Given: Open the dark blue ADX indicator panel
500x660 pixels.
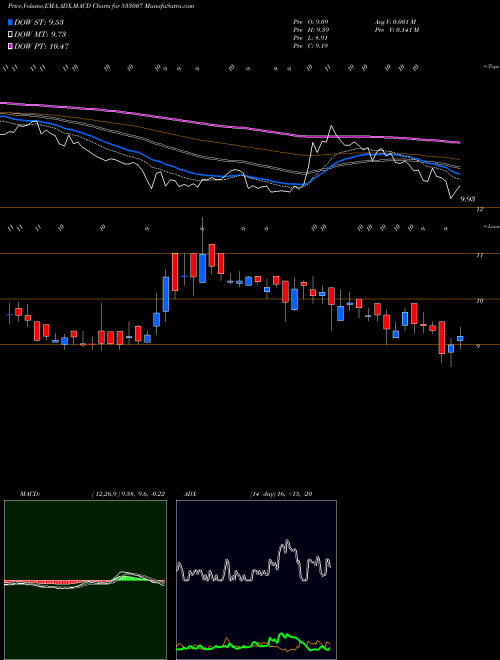Looking at the screenshot, I should (256, 580).
